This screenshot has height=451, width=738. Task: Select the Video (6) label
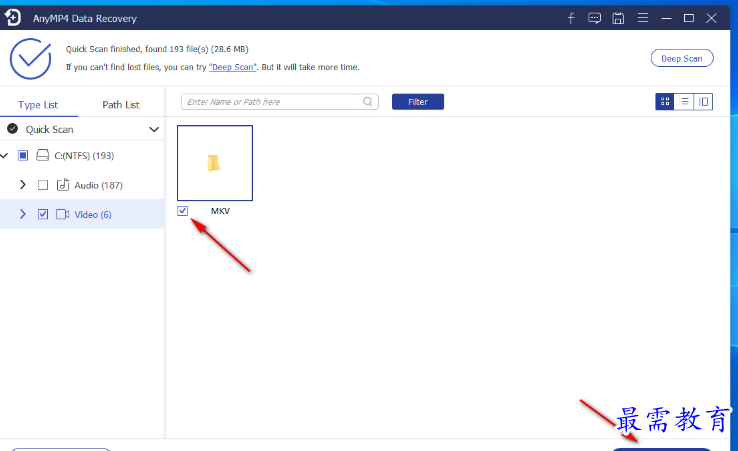tap(93, 215)
